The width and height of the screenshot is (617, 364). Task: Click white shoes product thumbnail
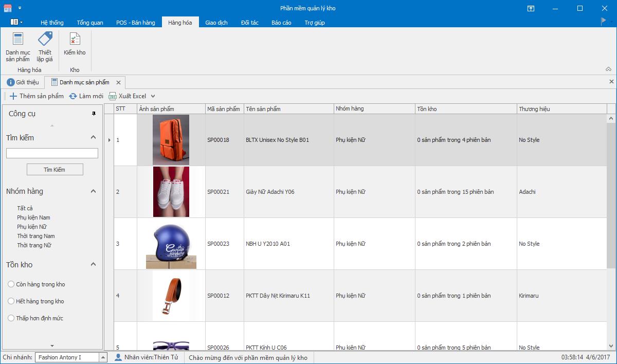pos(171,192)
